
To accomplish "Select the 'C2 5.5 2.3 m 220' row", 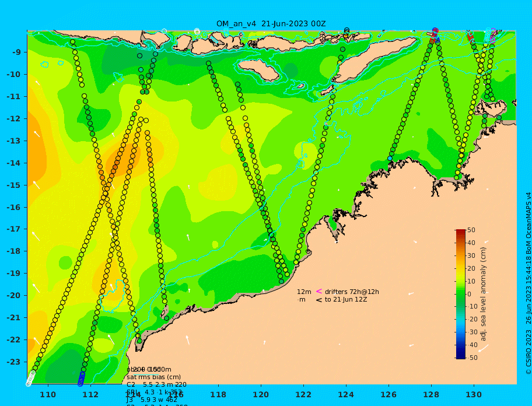I will tap(156, 384).
